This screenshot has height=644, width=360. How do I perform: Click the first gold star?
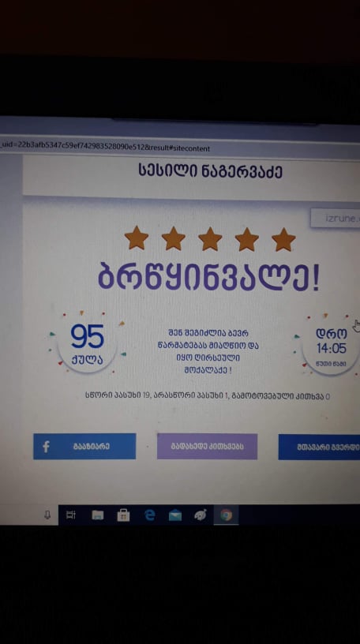[137, 238]
